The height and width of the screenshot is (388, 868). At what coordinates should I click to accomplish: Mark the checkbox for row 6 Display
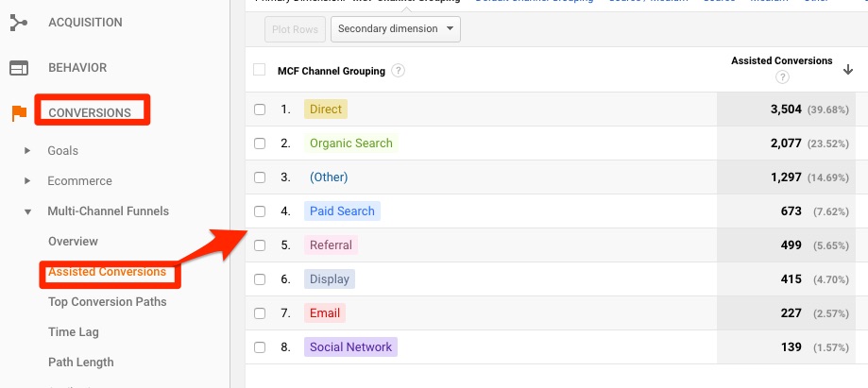click(260, 278)
